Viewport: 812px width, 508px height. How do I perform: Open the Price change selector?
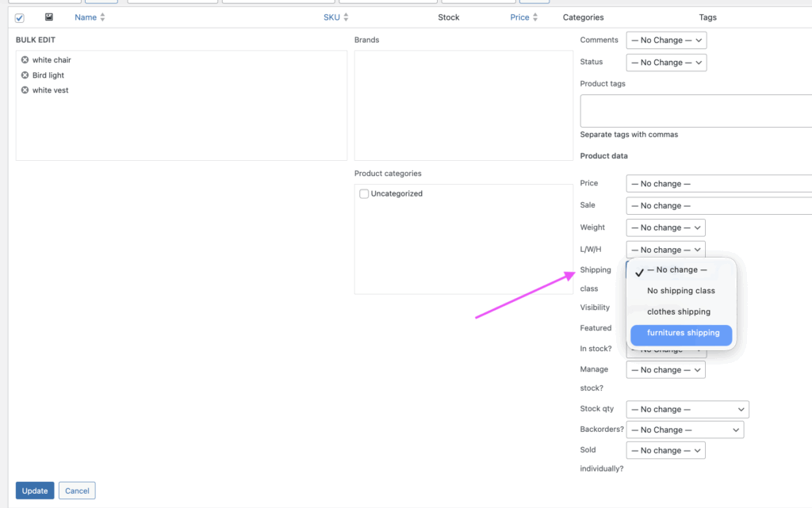(718, 184)
